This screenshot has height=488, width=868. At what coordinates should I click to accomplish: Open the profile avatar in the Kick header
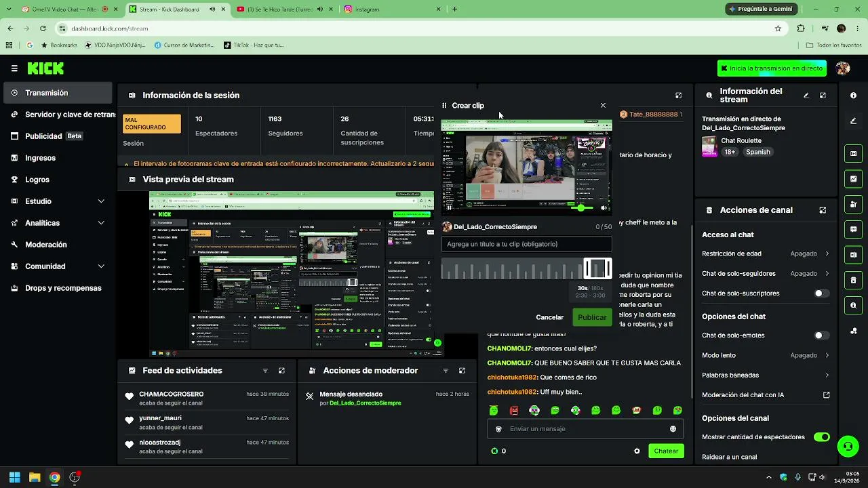(843, 68)
